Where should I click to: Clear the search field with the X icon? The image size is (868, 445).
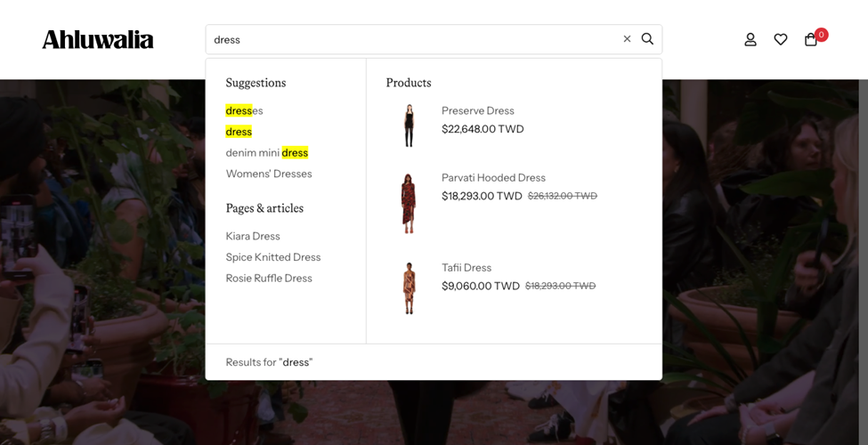click(x=627, y=39)
